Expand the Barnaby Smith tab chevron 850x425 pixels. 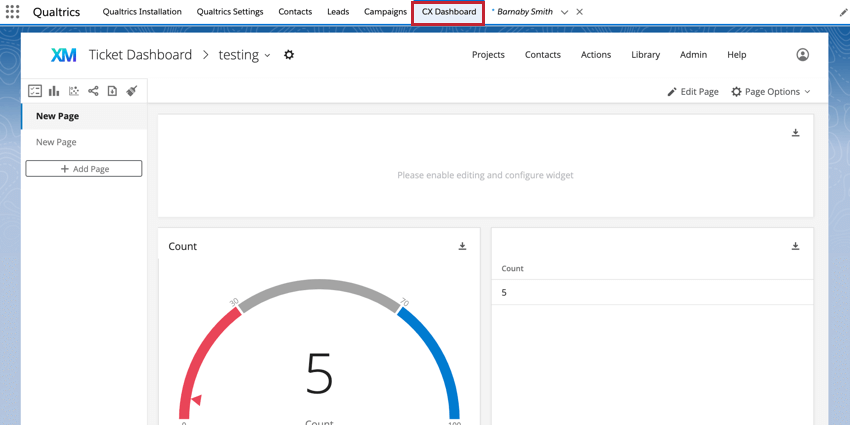point(564,12)
